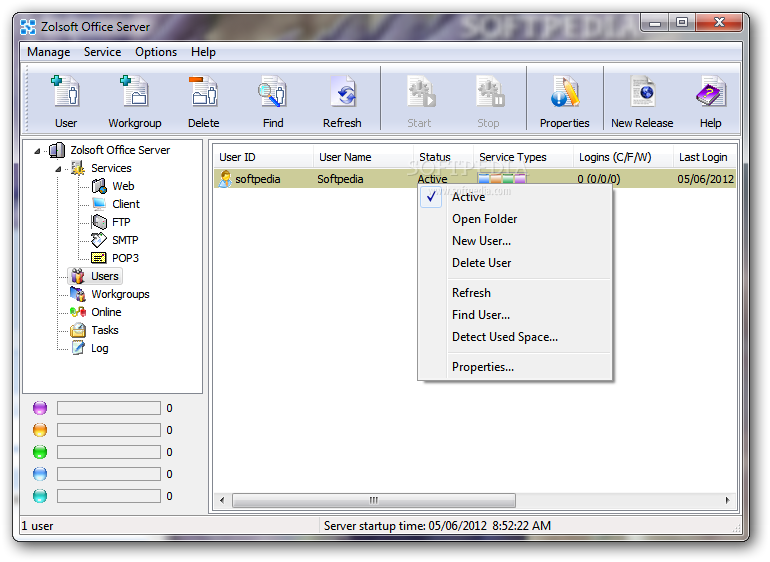
Task: Sort by the Logins (C/F/W) column header
Action: pyautogui.click(x=623, y=157)
